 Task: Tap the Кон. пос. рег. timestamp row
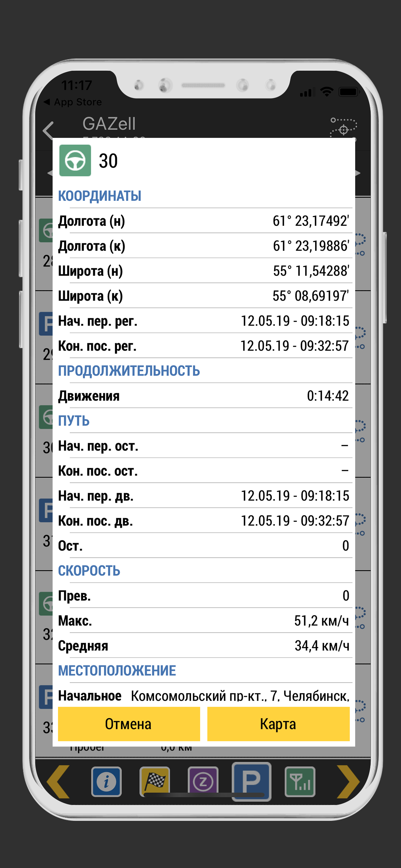(x=203, y=346)
